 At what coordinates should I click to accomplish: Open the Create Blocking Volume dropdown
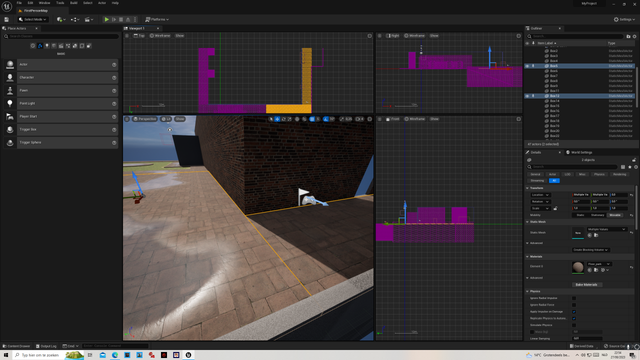(x=591, y=250)
